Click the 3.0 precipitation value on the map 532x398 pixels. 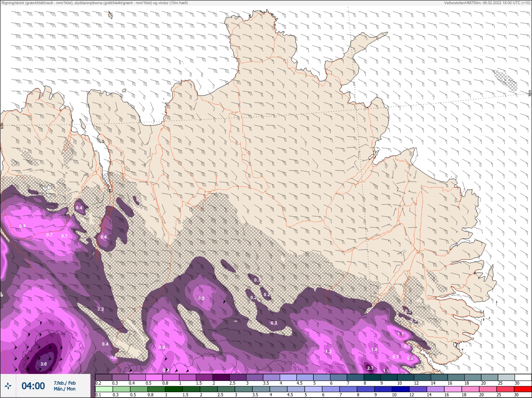[x=44, y=364]
